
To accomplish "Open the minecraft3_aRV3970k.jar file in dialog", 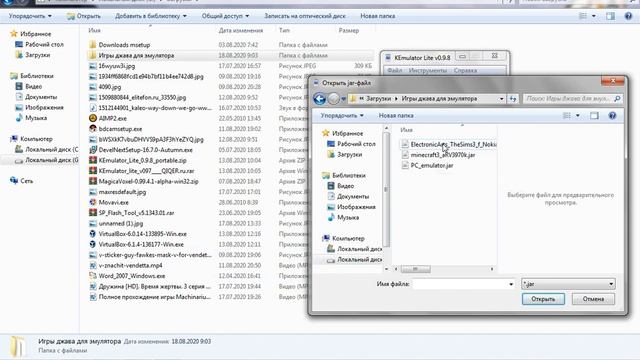I will click(x=442, y=155).
